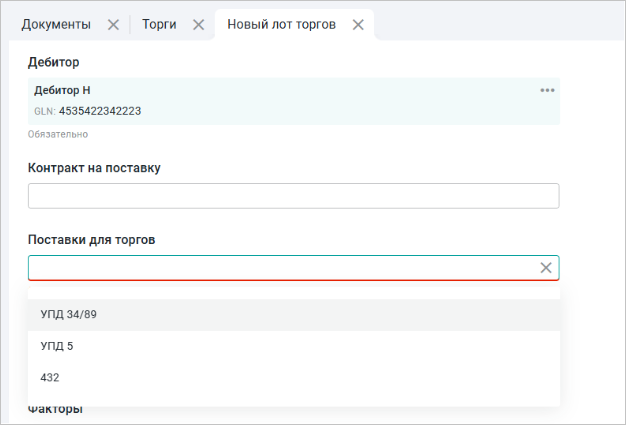Click inside the Поставки для торгов field
The width and height of the screenshot is (626, 425).
click(280, 268)
